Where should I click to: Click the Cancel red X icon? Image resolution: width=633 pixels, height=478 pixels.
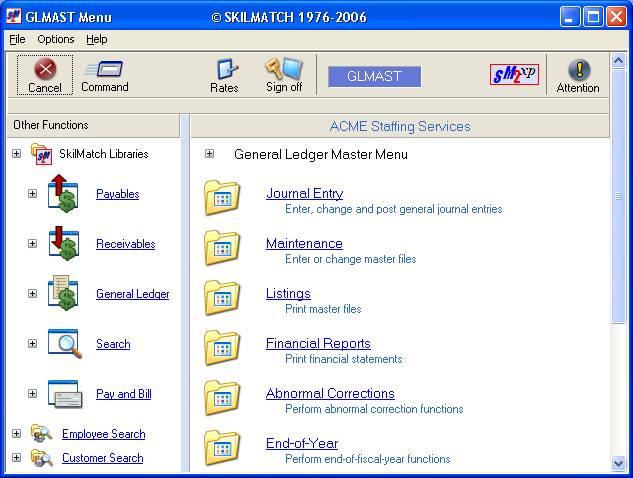click(x=45, y=69)
